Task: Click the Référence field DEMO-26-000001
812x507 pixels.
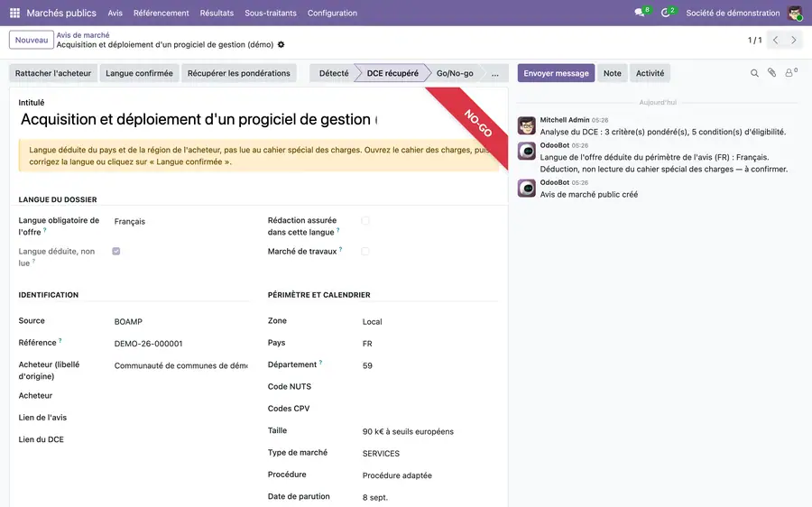Action: click(180, 344)
